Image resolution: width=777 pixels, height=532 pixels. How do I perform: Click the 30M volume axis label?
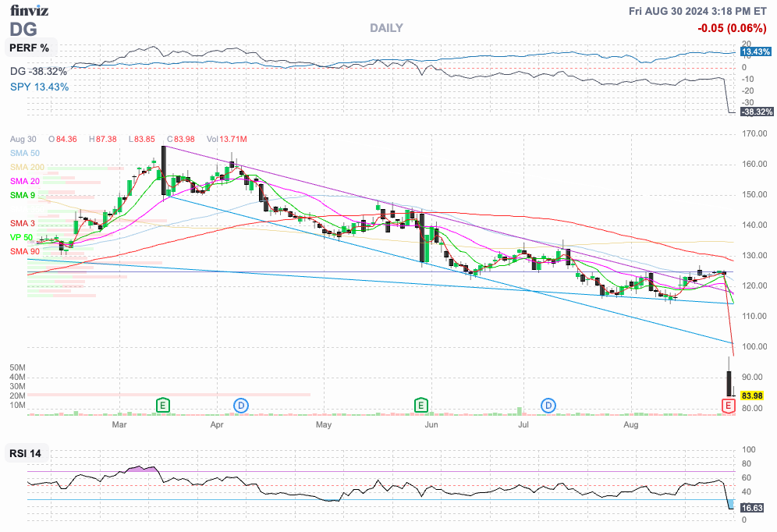pyautogui.click(x=17, y=386)
